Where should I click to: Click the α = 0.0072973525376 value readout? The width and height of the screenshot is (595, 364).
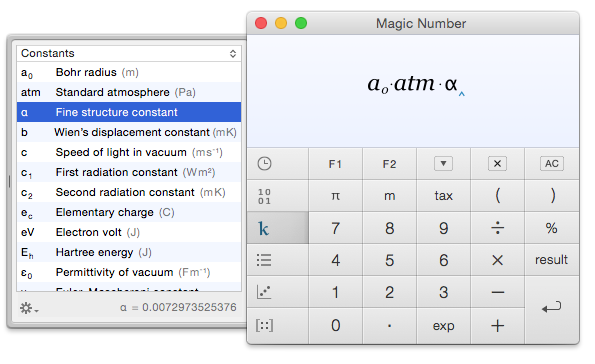point(178,307)
